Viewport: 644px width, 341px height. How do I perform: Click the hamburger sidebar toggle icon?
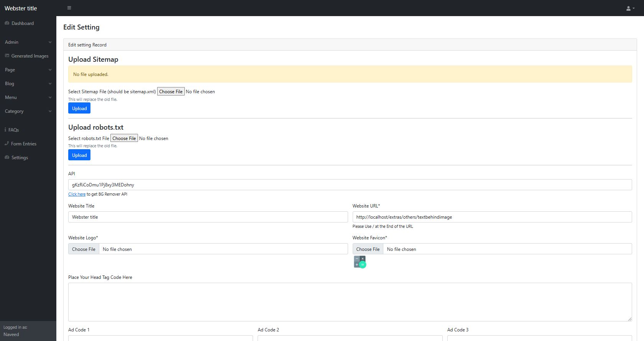click(x=69, y=8)
